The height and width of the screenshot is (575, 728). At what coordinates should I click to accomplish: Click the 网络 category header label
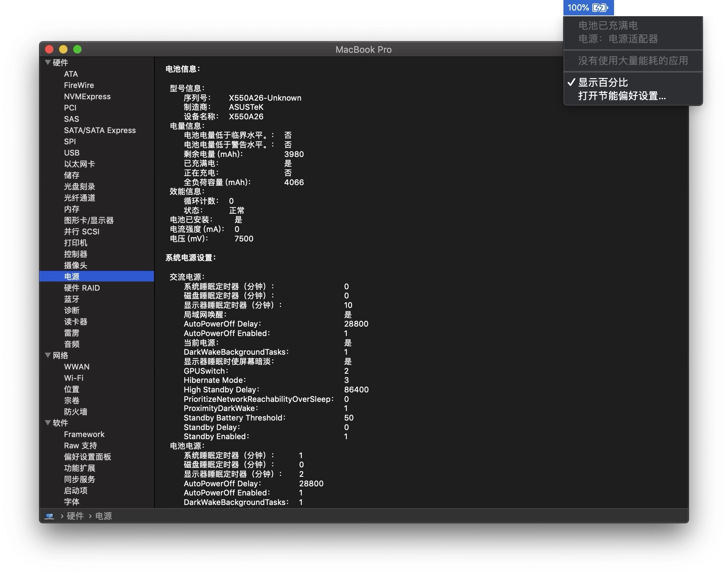click(60, 355)
